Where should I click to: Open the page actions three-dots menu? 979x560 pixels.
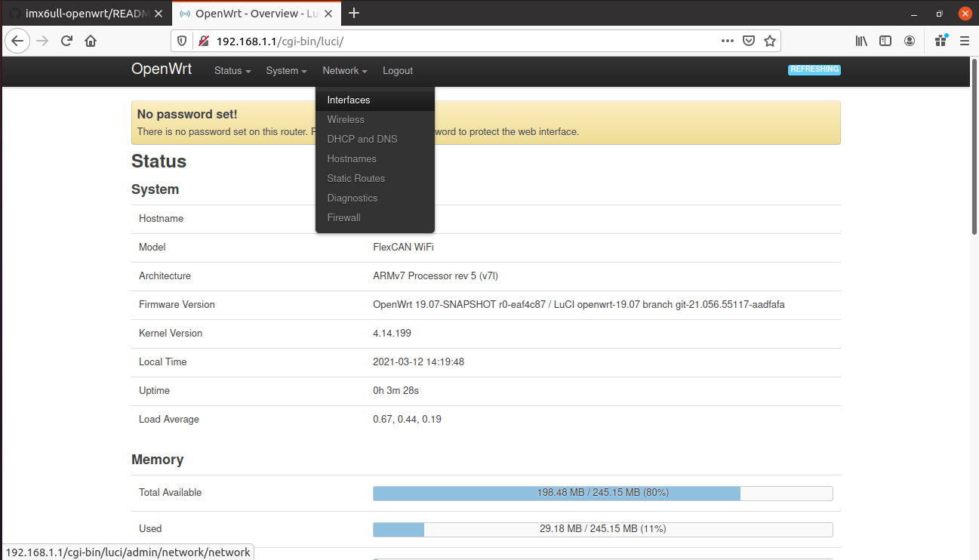(x=727, y=41)
